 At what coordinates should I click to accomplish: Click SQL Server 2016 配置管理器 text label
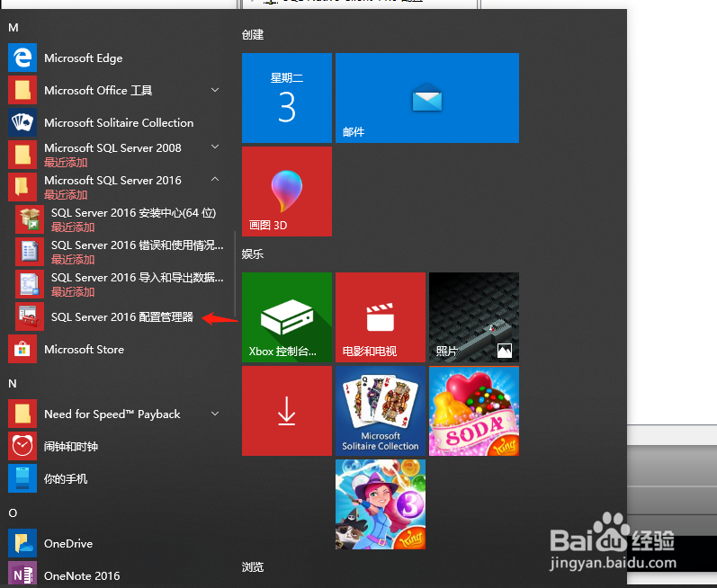point(122,317)
